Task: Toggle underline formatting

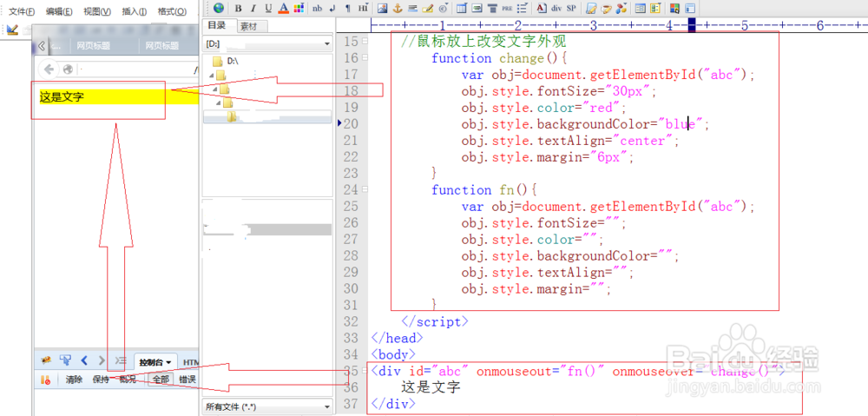Action: click(x=268, y=8)
